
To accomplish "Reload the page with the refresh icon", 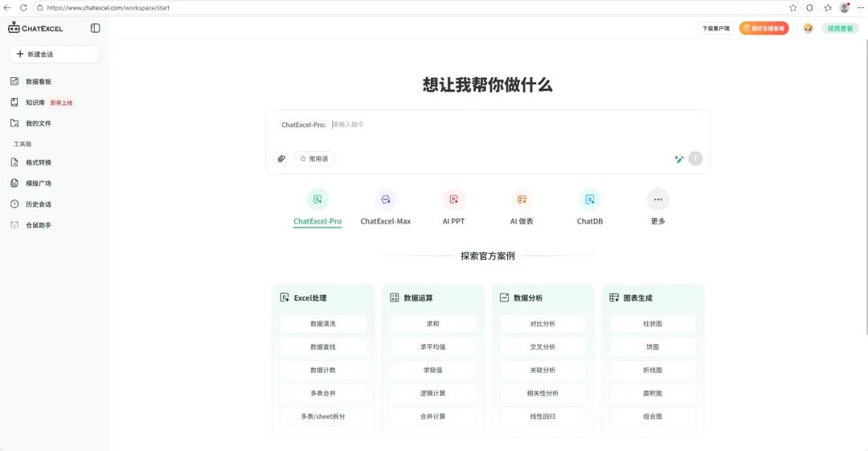I will point(23,8).
